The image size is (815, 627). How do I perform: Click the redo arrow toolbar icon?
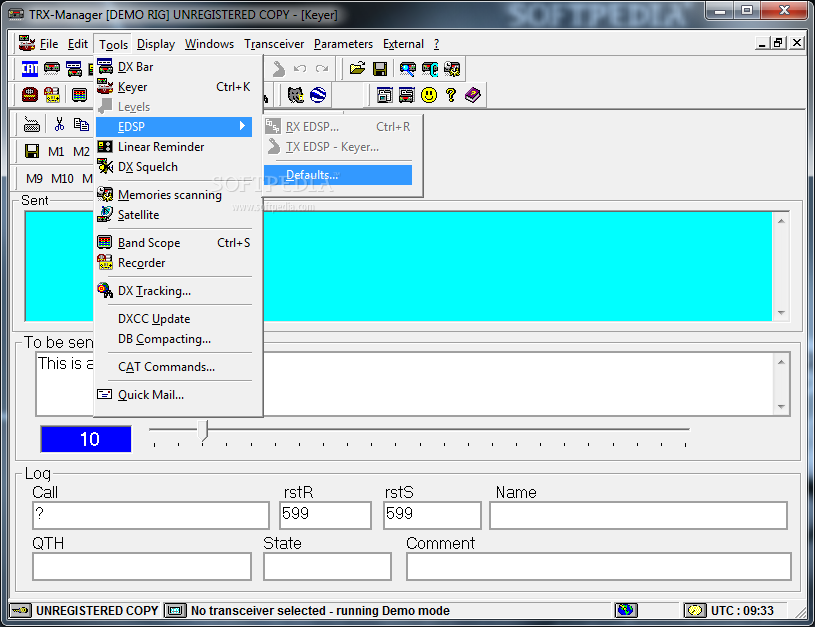pyautogui.click(x=322, y=69)
